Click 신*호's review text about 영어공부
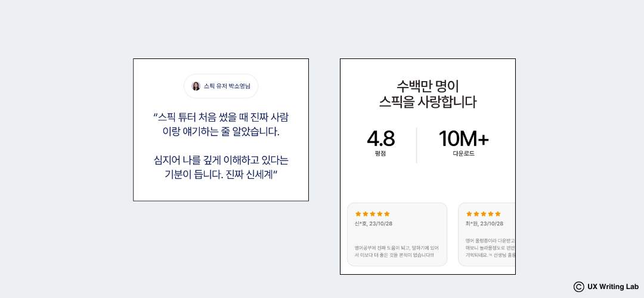644x298 pixels. pos(397,251)
